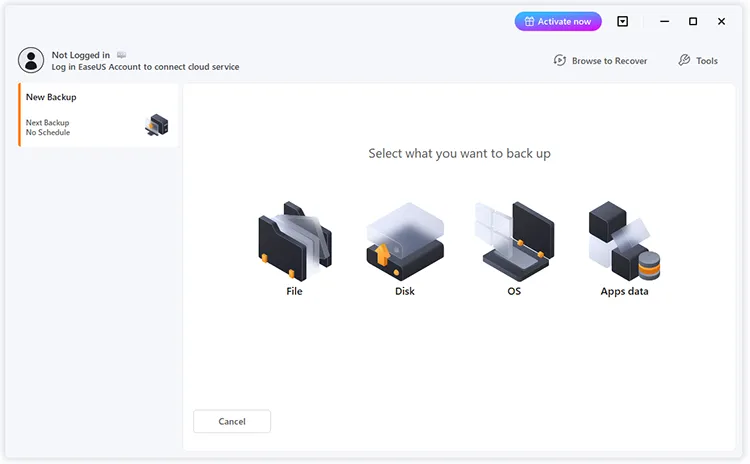The image size is (750, 464).
Task: Click the Browse to Recover text
Action: click(609, 61)
